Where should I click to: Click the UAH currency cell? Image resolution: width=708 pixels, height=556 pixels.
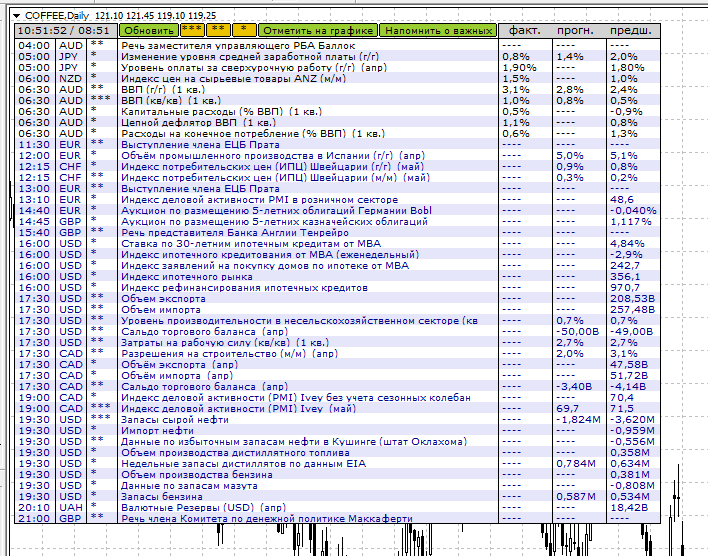click(71, 508)
